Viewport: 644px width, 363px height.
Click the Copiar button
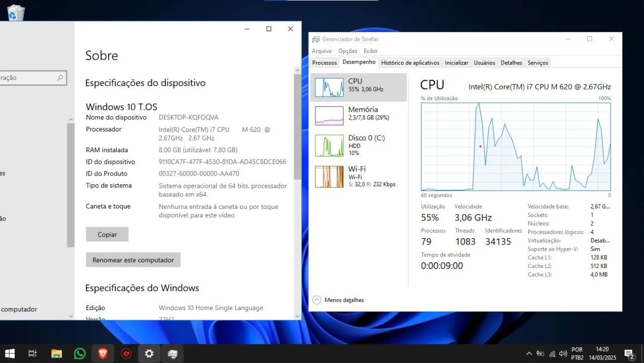click(x=107, y=234)
